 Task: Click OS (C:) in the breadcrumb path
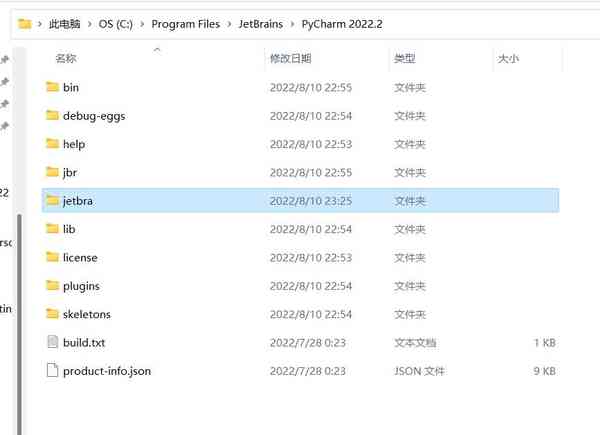[116, 24]
